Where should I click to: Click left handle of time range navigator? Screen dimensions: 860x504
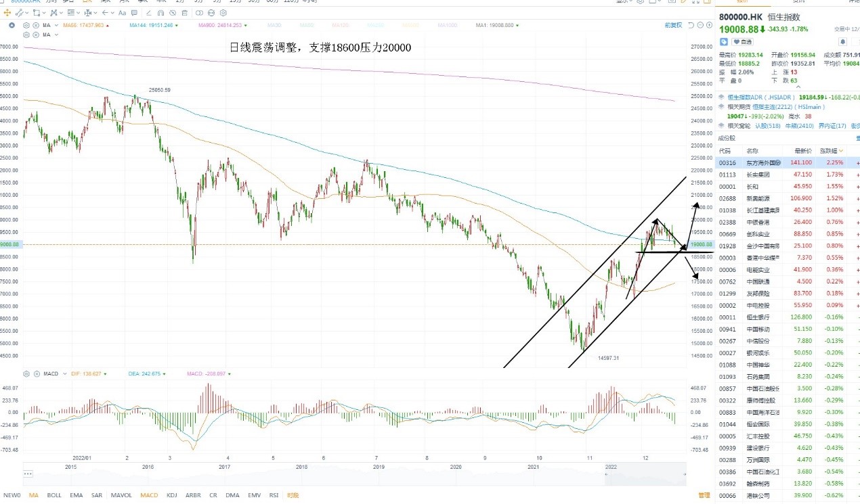[x=606, y=474]
